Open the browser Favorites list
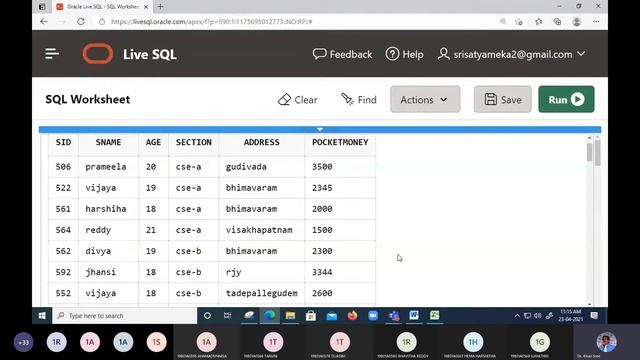 [539, 22]
